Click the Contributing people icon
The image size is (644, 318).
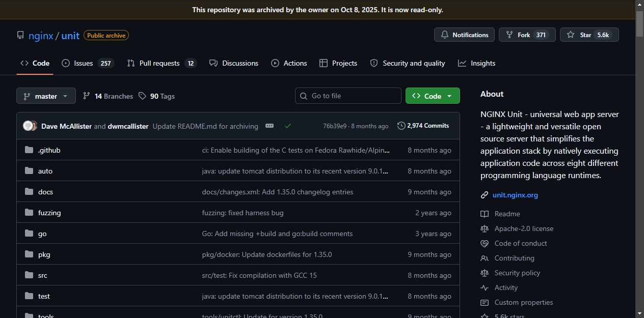[485, 258]
